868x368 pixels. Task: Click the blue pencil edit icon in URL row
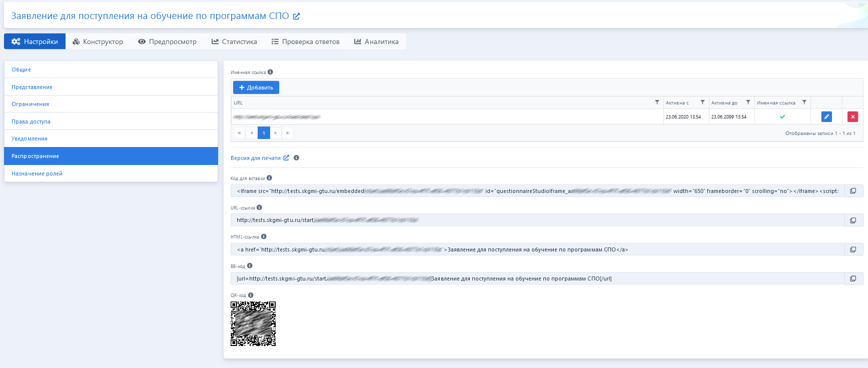[x=826, y=116]
